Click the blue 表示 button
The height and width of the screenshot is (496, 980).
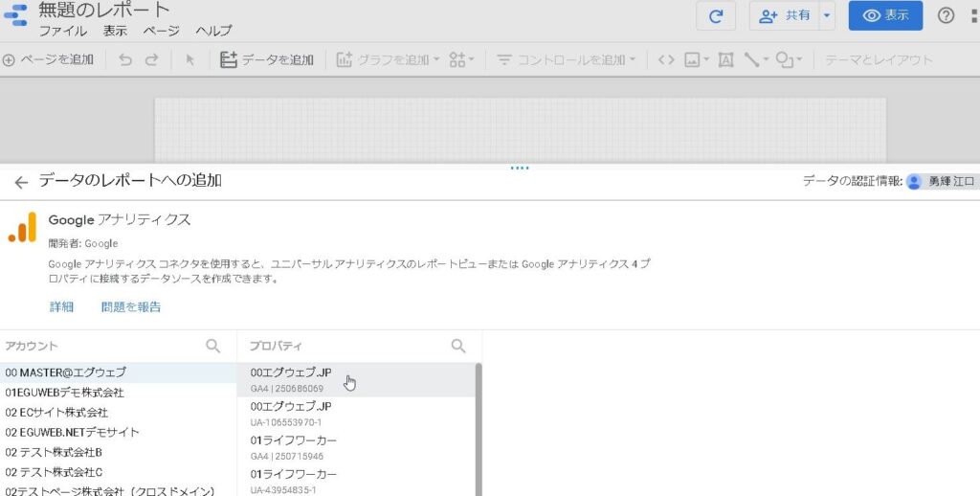pyautogui.click(x=885, y=16)
